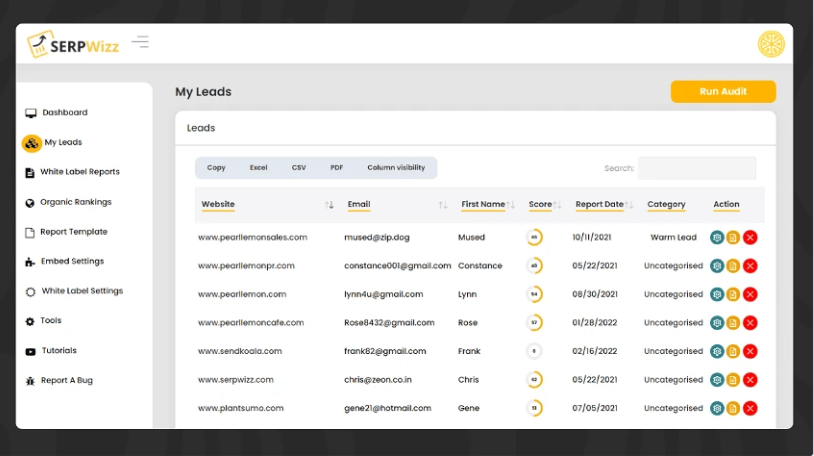The width and height of the screenshot is (814, 456).
Task: Click the Report A Bug icon
Action: 30,381
